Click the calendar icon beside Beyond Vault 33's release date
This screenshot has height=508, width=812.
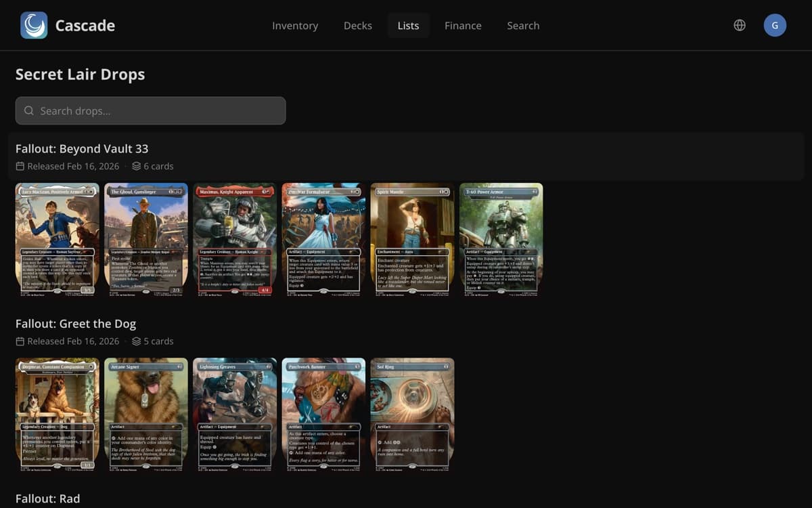[21, 166]
